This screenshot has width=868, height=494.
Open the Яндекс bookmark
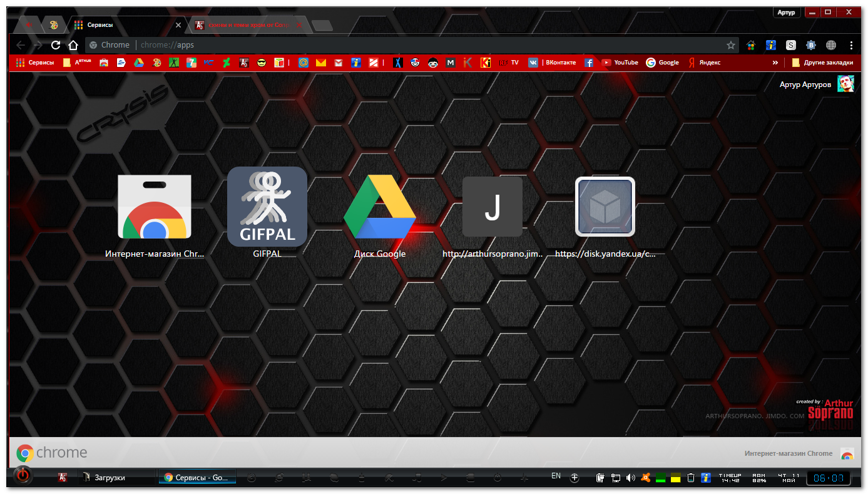tap(704, 63)
